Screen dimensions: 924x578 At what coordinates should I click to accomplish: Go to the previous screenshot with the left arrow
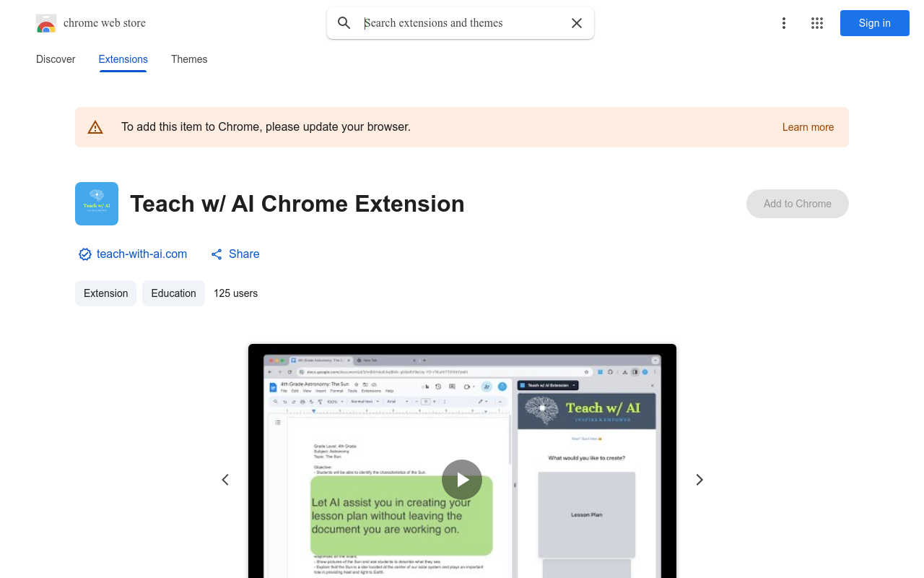point(225,480)
